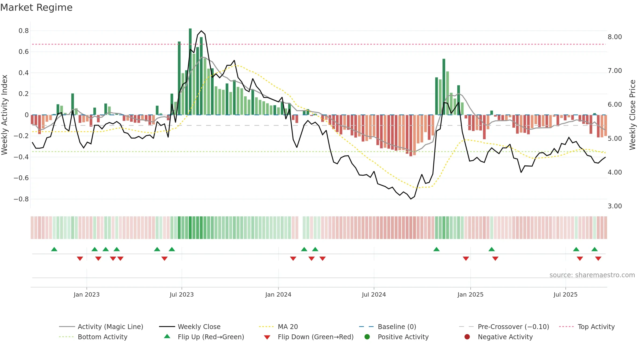Screen dimensions: 644x362
Task: Toggle the Flip Down (Green→Red) legend entry
Action: pyautogui.click(x=309, y=337)
